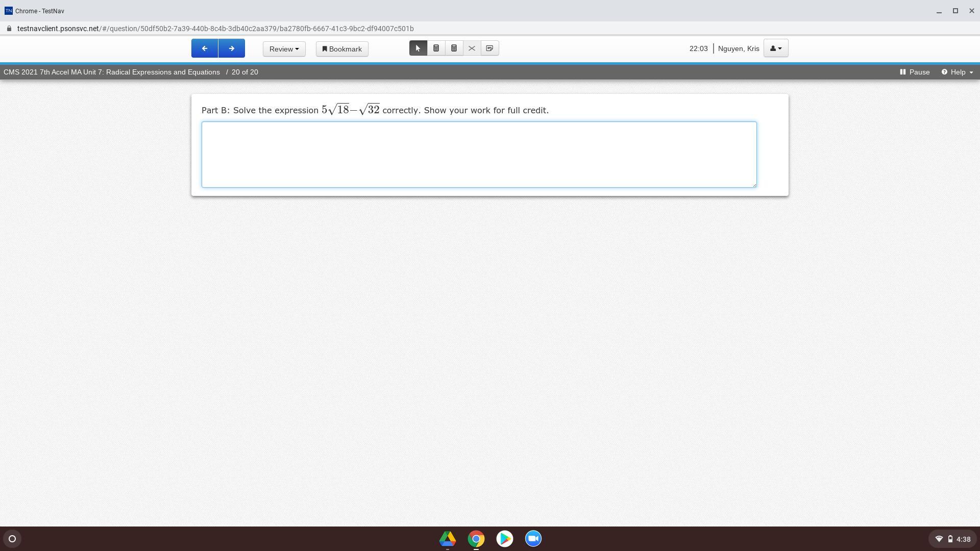Viewport: 980px width, 551px height.
Task: Activate the answer eliminator X tool
Action: coord(472,48)
